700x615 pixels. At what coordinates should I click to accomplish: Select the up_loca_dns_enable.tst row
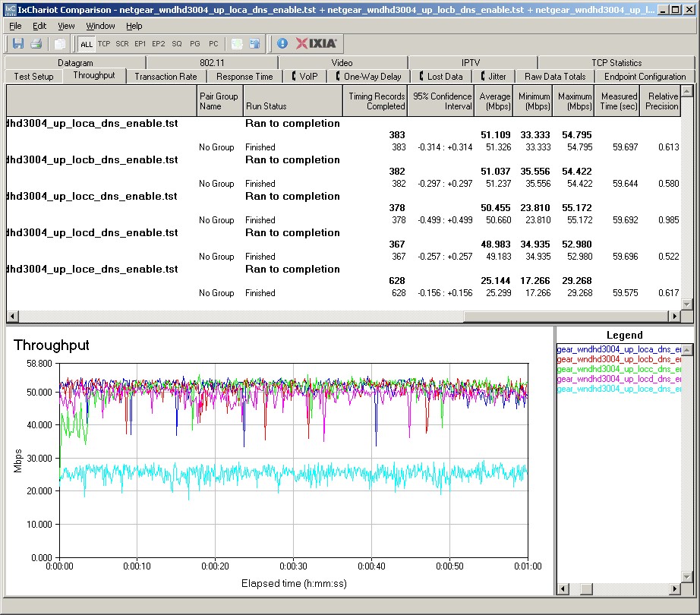[343, 124]
